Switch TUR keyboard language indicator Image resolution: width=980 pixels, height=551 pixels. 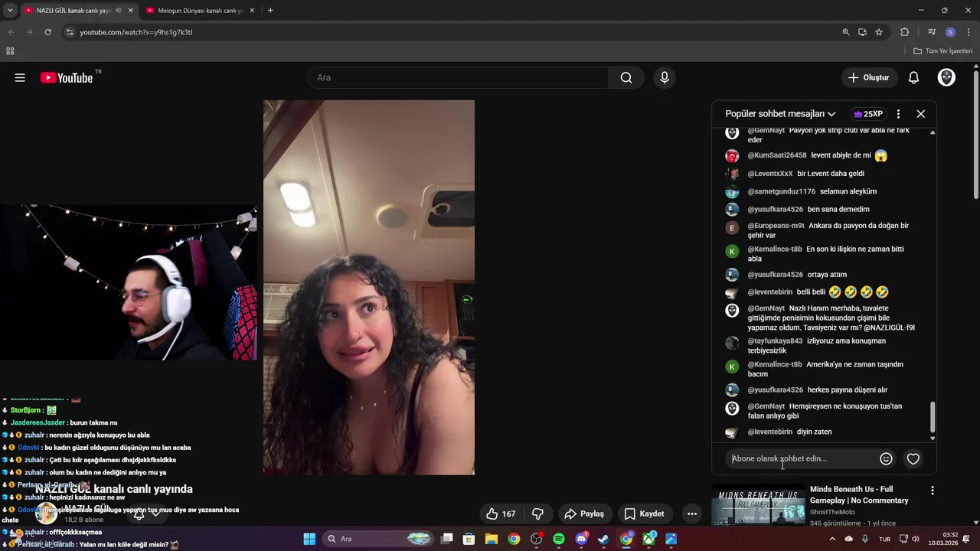tap(884, 539)
